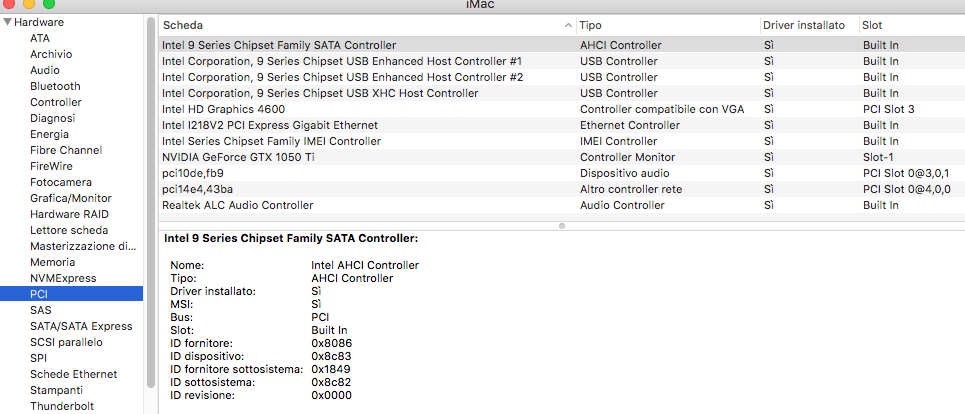Select Stampanti in the sidebar
This screenshot has height=414, width=965.
click(x=57, y=390)
